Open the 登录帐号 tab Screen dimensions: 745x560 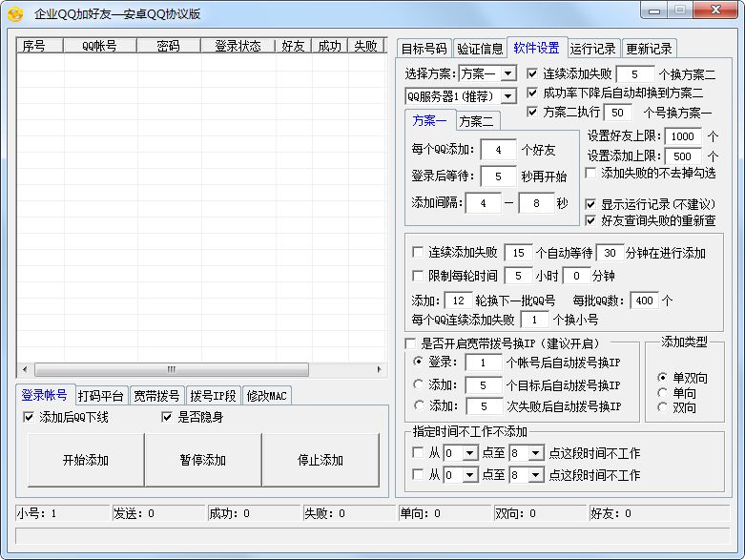tap(44, 395)
